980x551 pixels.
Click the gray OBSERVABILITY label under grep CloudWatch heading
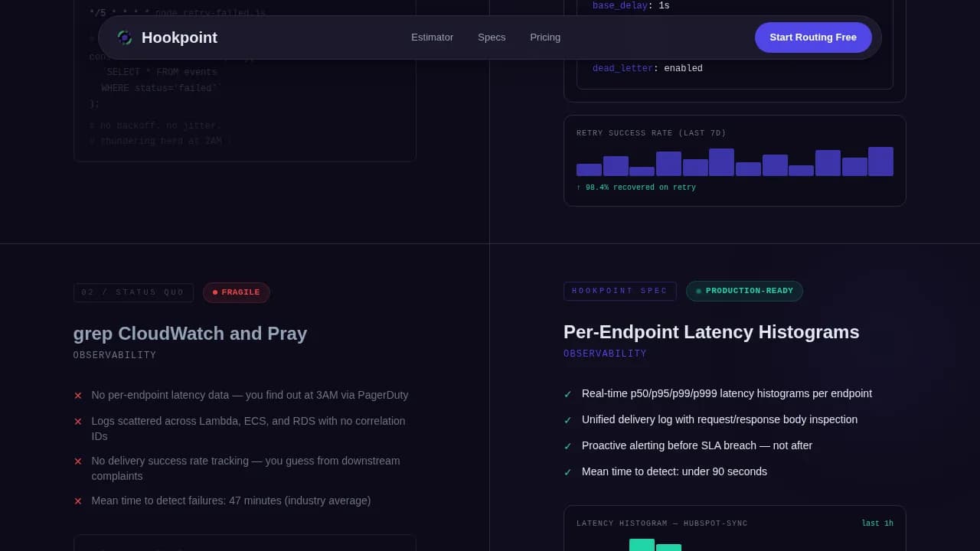(x=115, y=355)
